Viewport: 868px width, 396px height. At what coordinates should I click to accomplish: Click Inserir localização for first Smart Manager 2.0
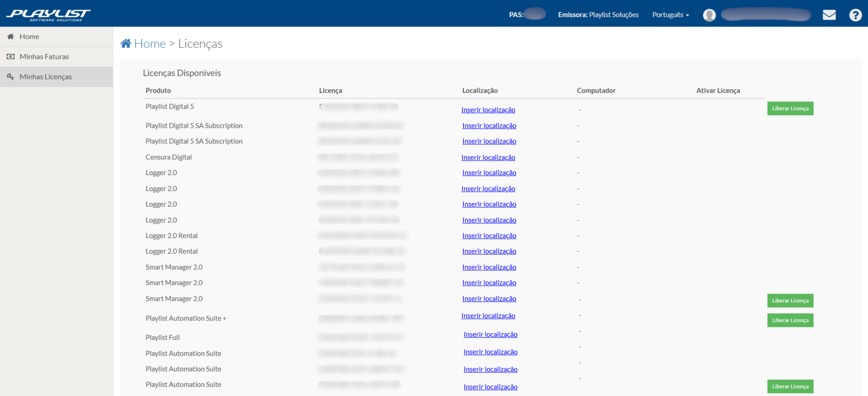[x=489, y=267]
